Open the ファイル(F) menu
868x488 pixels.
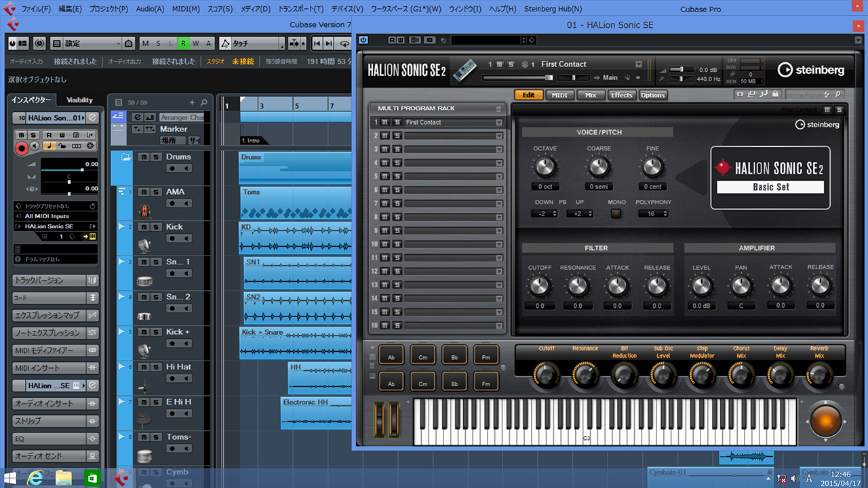pos(36,9)
